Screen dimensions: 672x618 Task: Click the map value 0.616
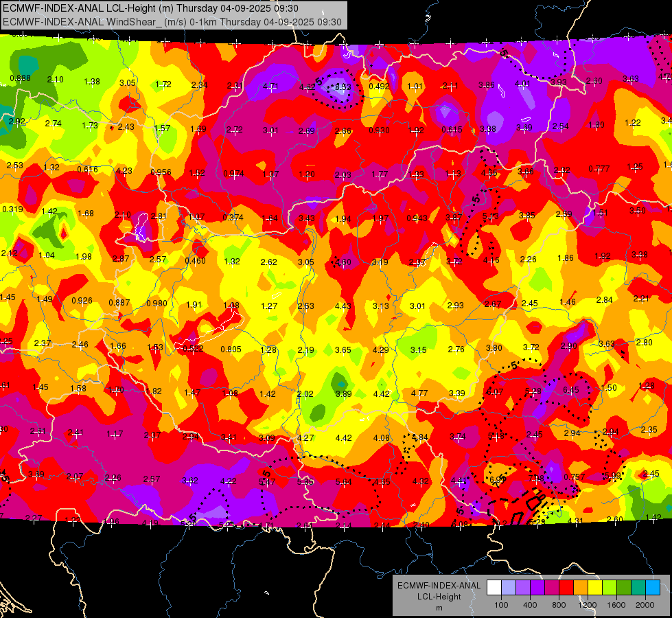pyautogui.click(x=87, y=170)
